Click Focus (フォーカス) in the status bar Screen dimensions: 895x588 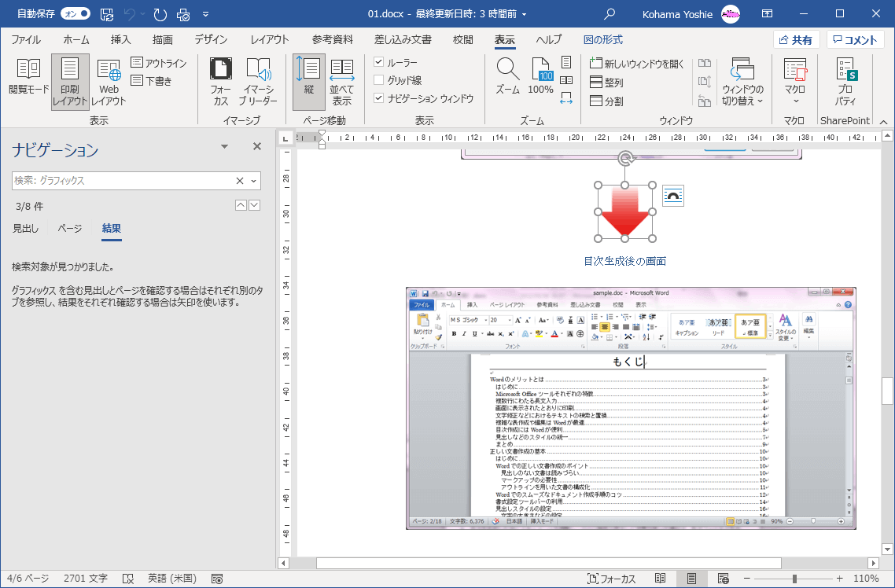611,579
